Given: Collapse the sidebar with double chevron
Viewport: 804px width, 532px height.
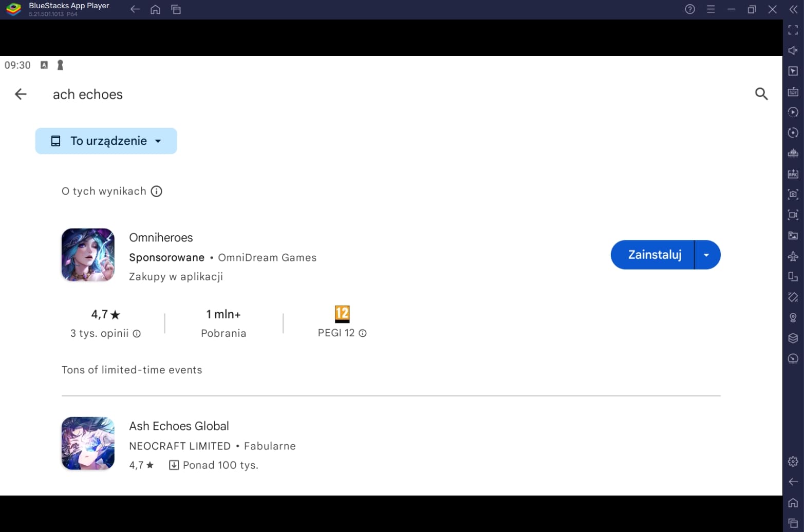Looking at the screenshot, I should point(793,9).
